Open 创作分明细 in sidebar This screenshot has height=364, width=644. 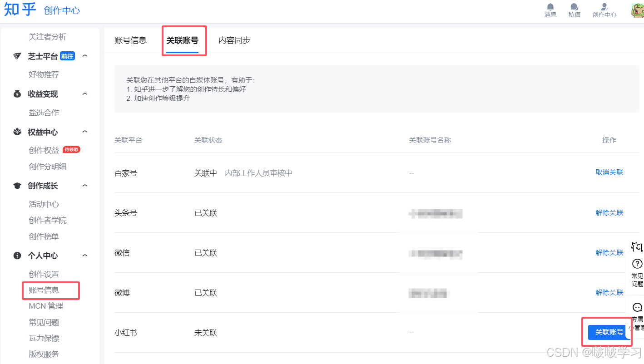tap(48, 167)
